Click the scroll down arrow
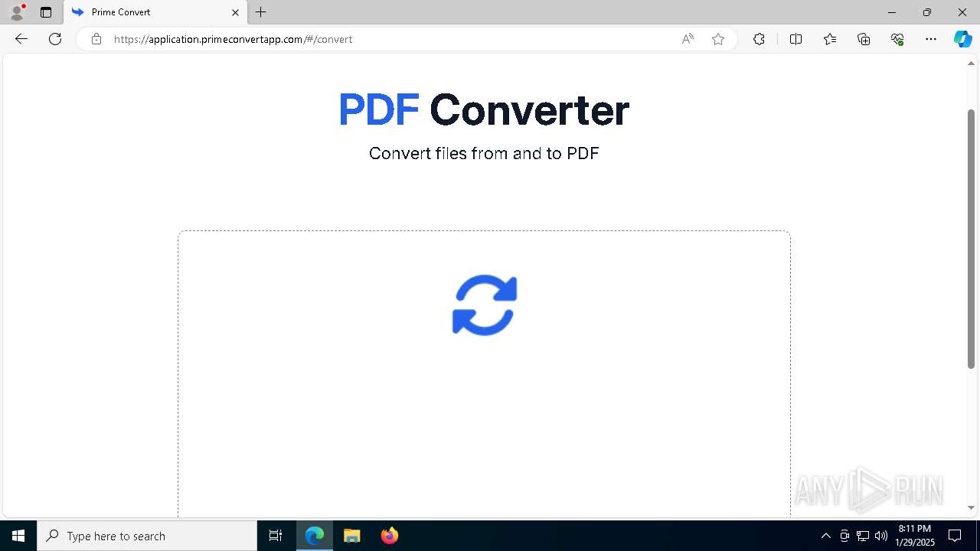Viewport: 980px width, 551px height. [x=971, y=508]
